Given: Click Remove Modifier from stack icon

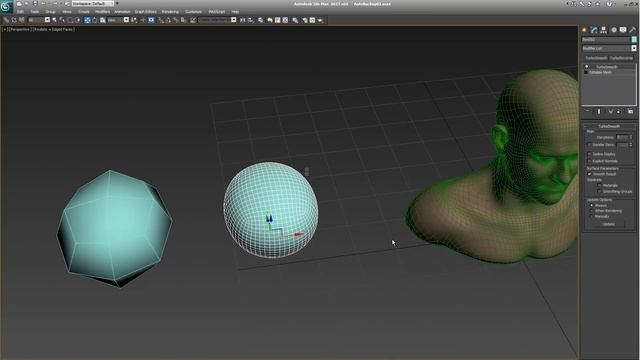Looking at the screenshot, I should (618, 111).
